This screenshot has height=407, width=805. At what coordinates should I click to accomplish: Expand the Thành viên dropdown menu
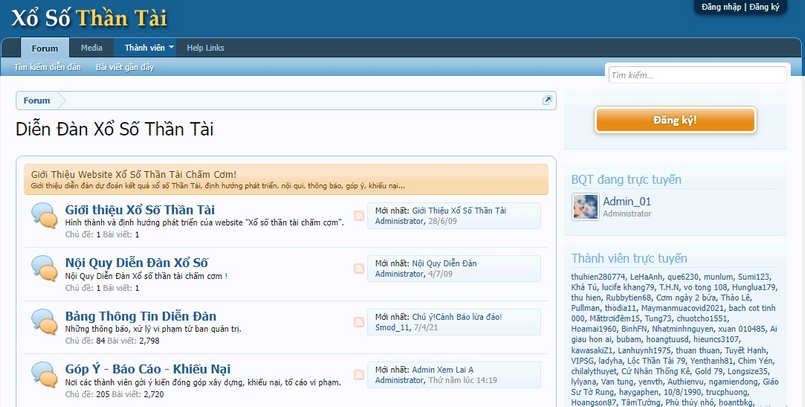[x=172, y=48]
